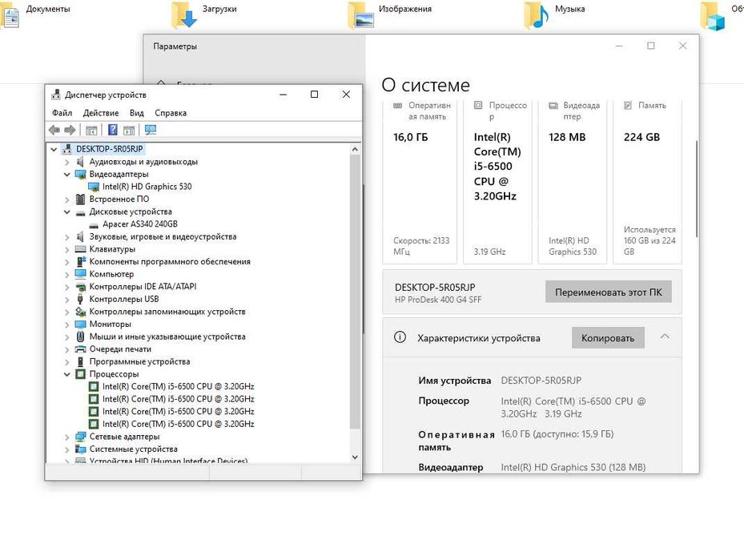Open the Действие menu

click(101, 113)
